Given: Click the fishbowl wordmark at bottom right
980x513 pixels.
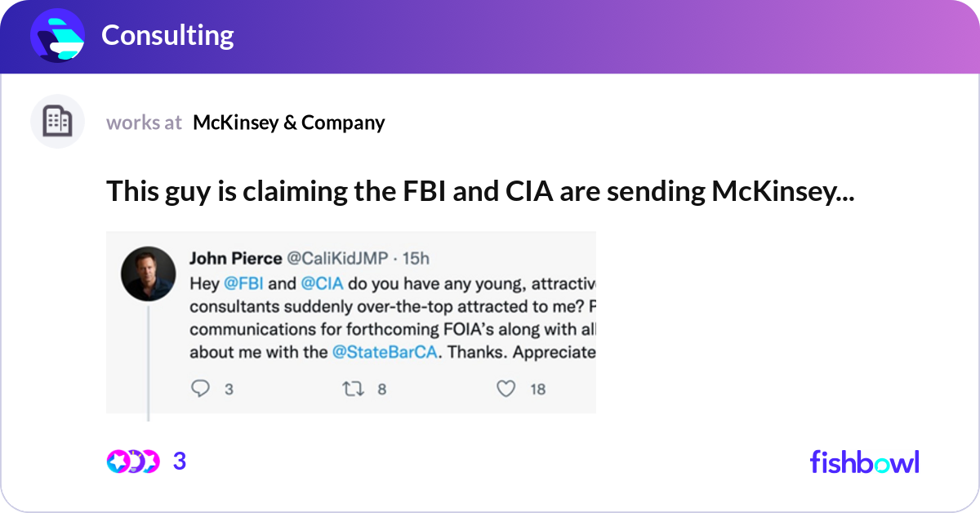Looking at the screenshot, I should pos(864,462).
